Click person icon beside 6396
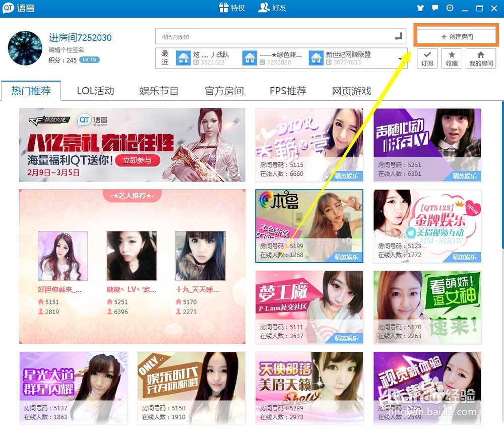 pyautogui.click(x=109, y=312)
